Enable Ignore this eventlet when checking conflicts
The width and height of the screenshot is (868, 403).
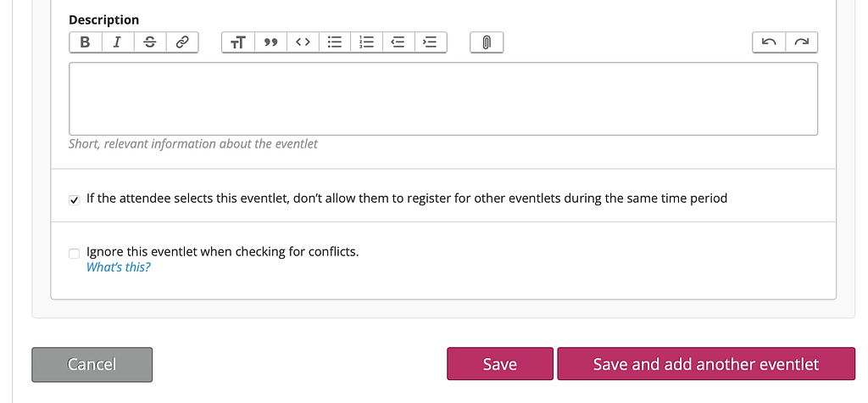(75, 254)
